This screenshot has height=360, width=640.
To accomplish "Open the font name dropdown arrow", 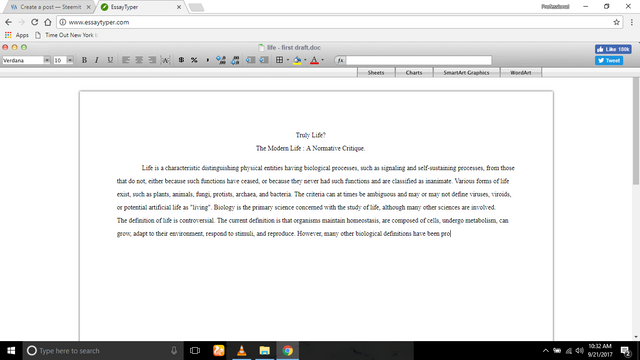I will [x=47, y=60].
